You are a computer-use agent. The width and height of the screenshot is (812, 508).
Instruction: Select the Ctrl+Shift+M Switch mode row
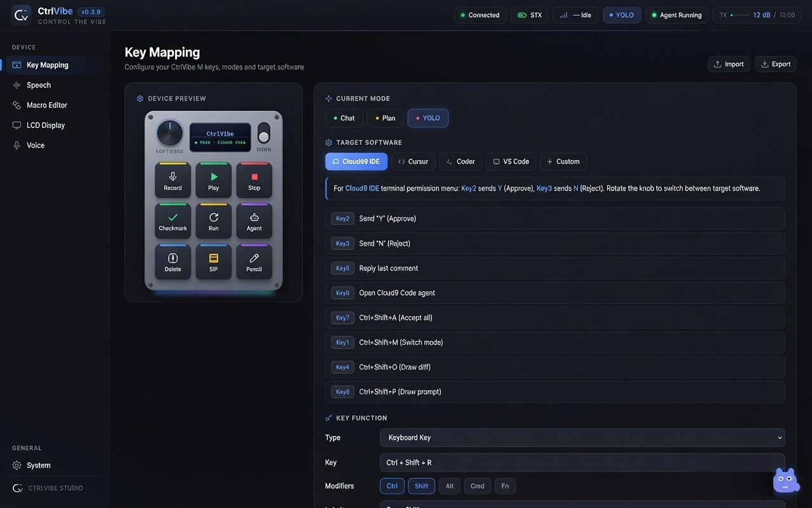coord(555,342)
